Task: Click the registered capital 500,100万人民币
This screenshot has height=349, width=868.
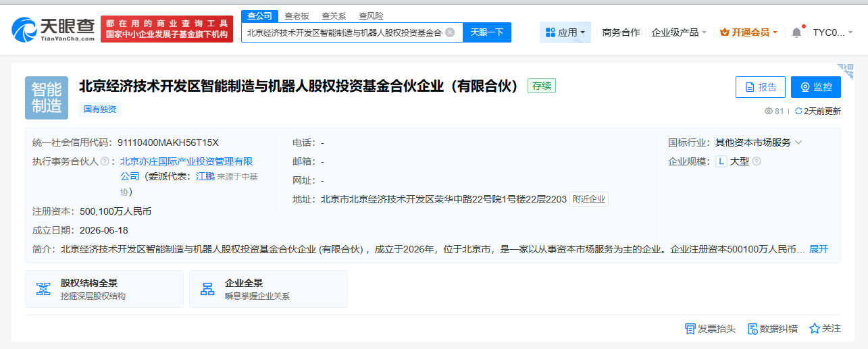Action: (x=116, y=211)
